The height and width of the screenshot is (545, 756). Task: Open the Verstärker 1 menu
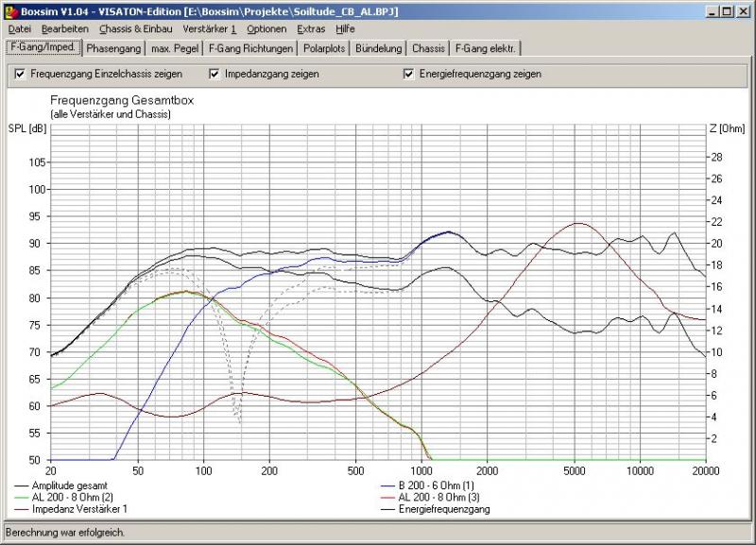pyautogui.click(x=210, y=29)
